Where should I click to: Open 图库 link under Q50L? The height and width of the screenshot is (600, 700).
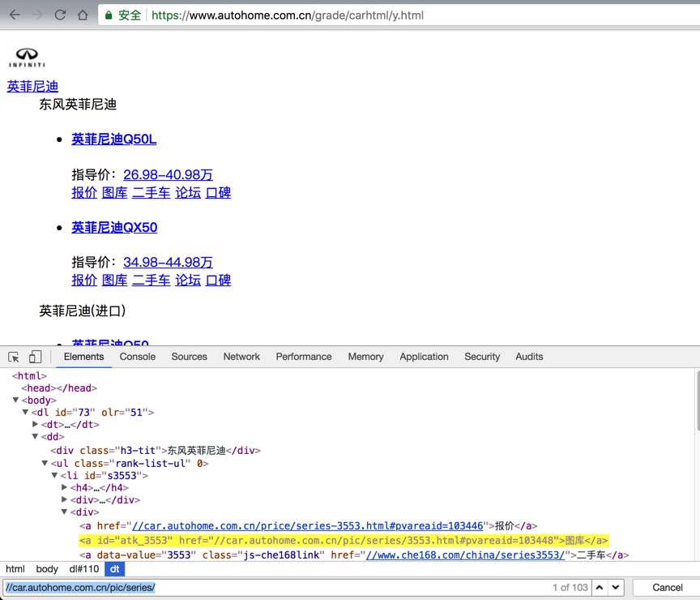(115, 192)
